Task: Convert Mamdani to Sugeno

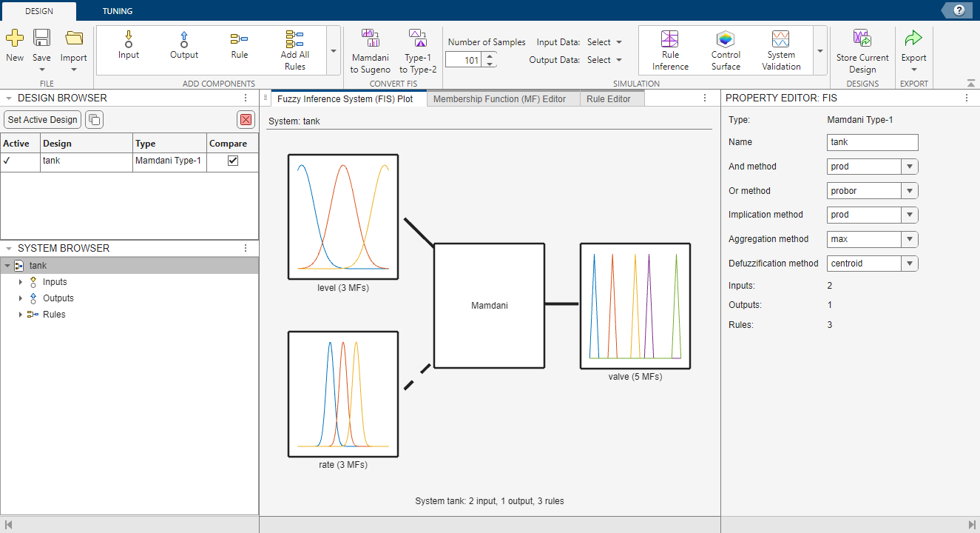Action: pyautogui.click(x=370, y=46)
